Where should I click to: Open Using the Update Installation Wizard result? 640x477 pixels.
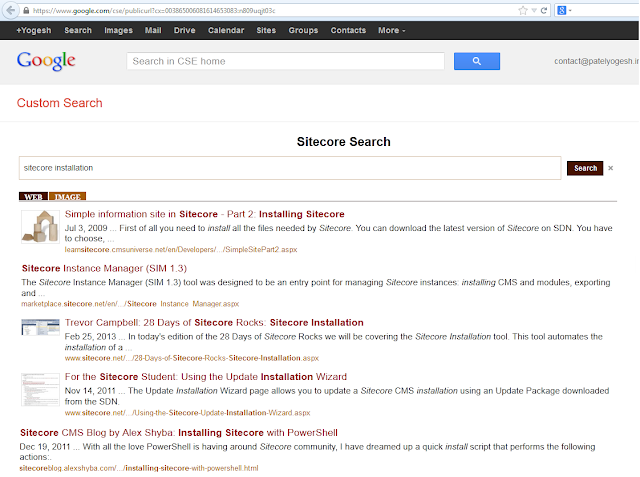point(206,377)
